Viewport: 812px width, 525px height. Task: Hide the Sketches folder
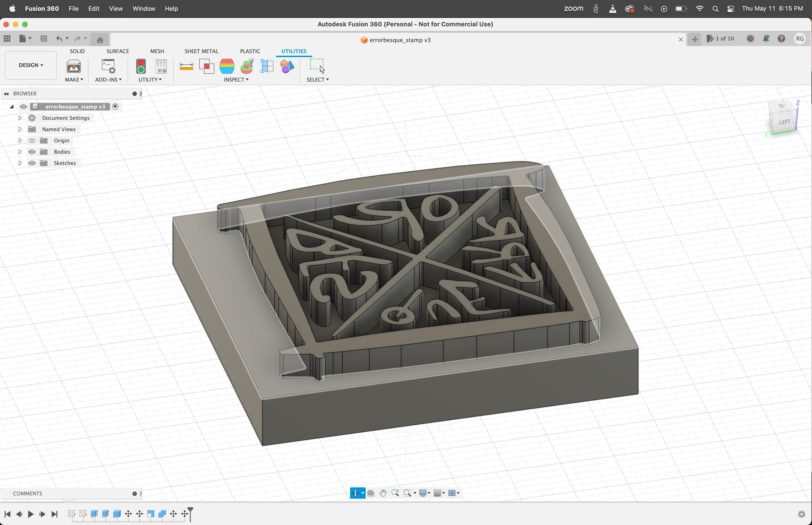pyautogui.click(x=32, y=163)
